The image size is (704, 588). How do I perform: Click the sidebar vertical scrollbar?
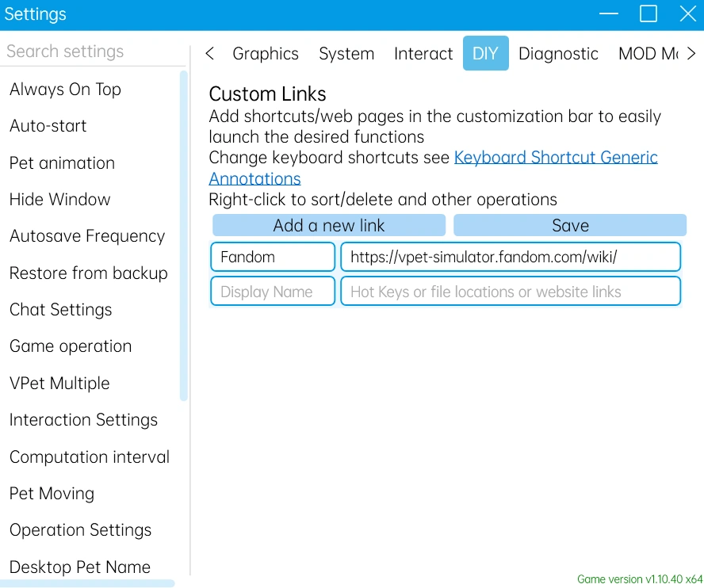tap(184, 238)
